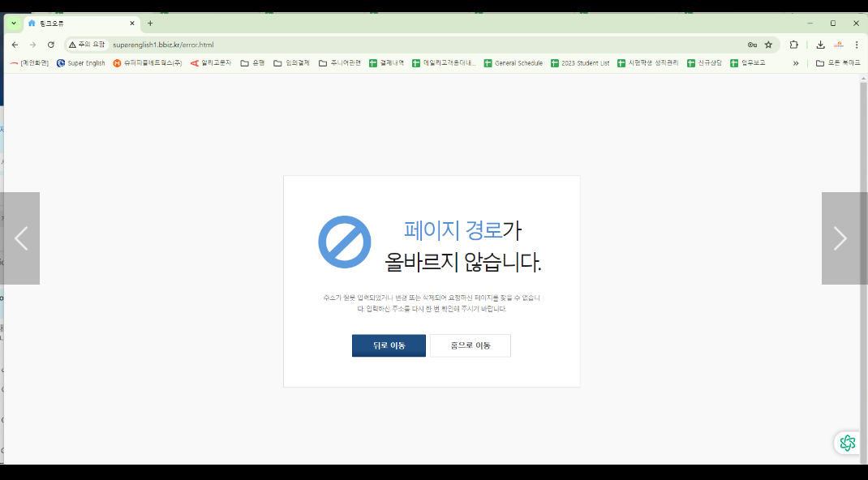Click the floating assistant icon at bottom right
The height and width of the screenshot is (480, 868).
[x=847, y=443]
